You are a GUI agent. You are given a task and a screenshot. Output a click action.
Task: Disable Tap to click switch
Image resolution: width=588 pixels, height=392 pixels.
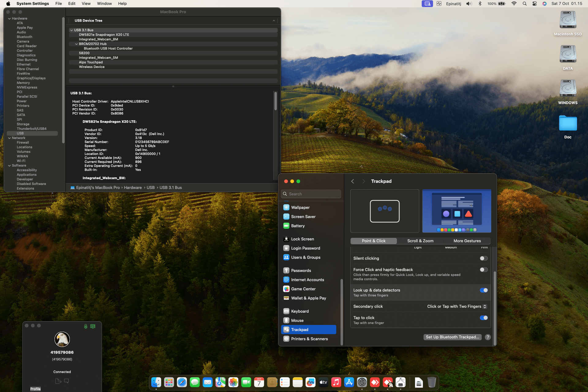coord(484,318)
